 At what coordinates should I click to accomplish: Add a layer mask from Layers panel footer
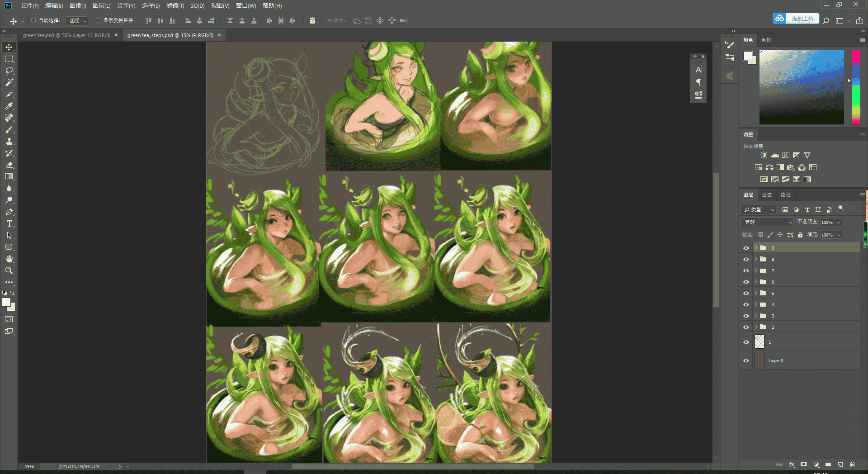pos(803,465)
